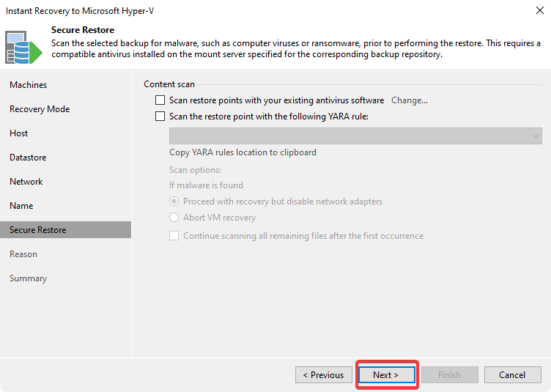
Task: Go to the Machines step
Action: (28, 85)
